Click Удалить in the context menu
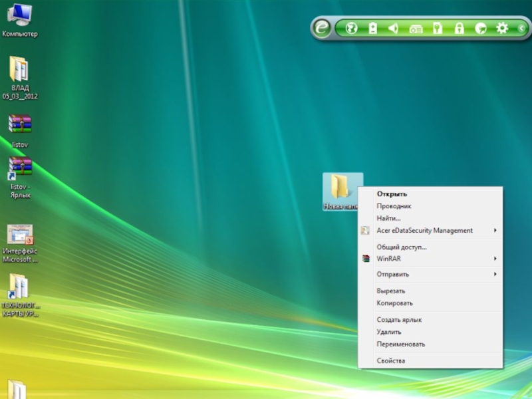Viewport: 532px width, 399px height. pyautogui.click(x=389, y=332)
